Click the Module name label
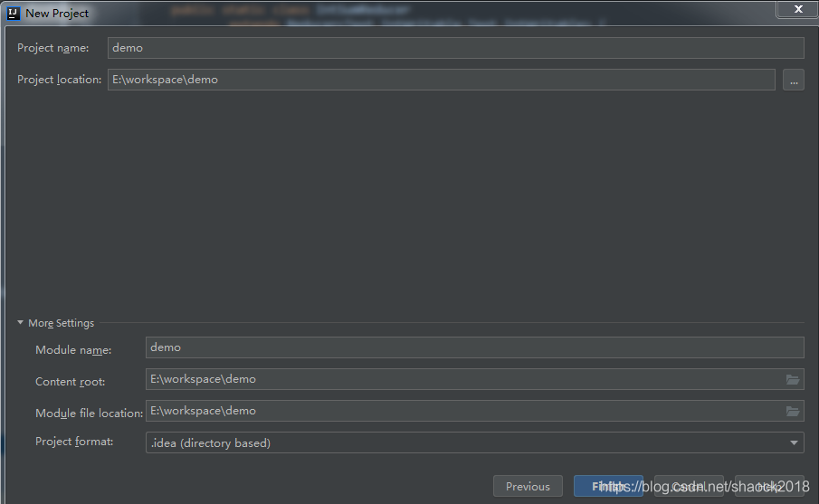Screen dimensions: 819x504 pyautogui.click(x=73, y=350)
